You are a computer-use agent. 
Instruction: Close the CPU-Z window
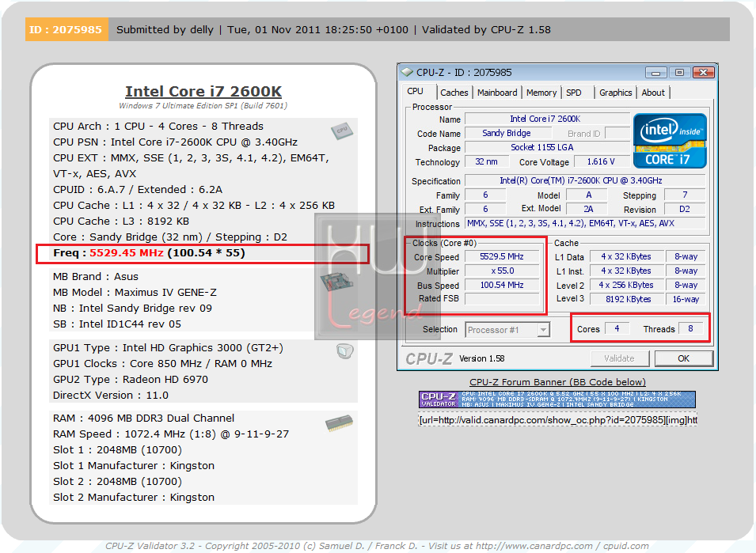[704, 73]
